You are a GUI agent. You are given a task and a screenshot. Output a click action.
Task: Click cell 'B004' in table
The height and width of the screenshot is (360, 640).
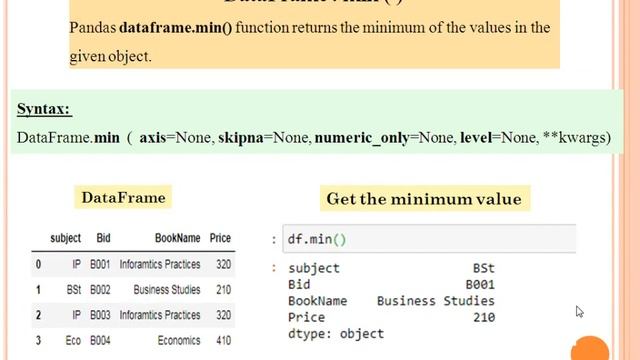[x=100, y=340]
